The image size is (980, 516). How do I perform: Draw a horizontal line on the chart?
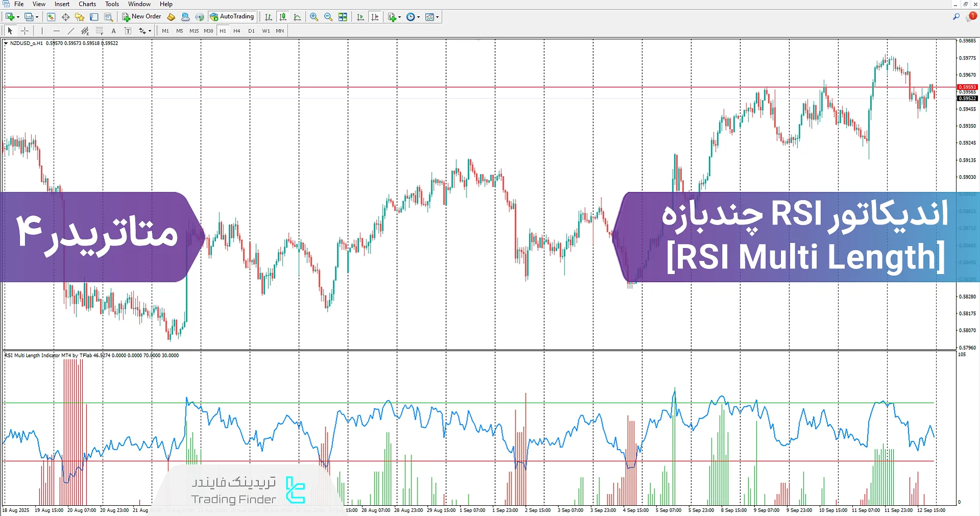click(x=56, y=31)
